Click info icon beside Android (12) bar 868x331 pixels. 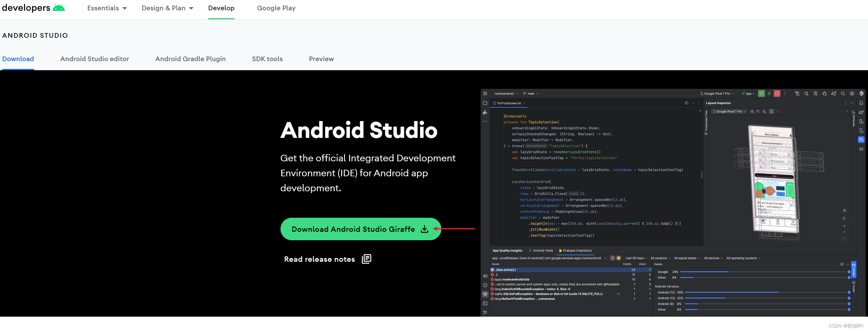pos(849,292)
